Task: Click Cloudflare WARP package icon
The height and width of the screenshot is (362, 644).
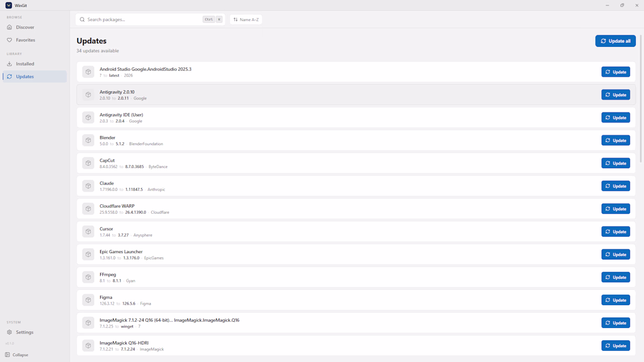Action: click(88, 209)
